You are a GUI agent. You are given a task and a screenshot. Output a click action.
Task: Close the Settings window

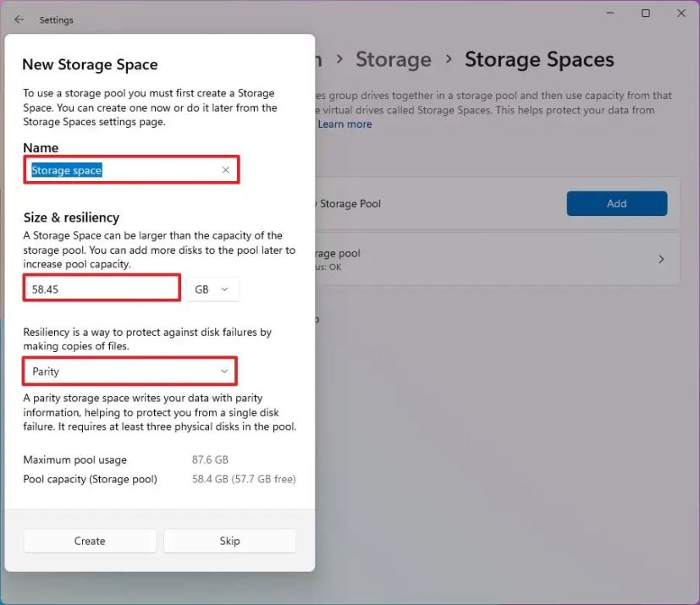(x=681, y=14)
